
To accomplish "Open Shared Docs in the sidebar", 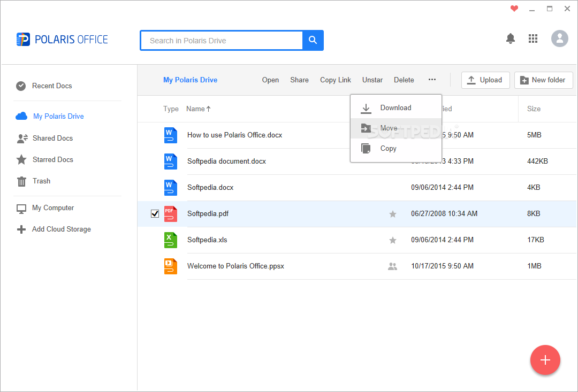I will (52, 138).
